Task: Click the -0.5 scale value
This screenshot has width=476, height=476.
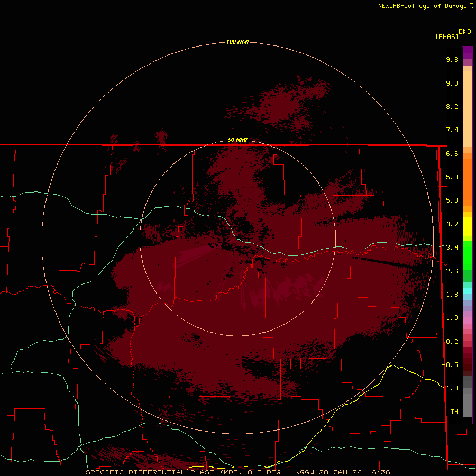Action: 451,364
